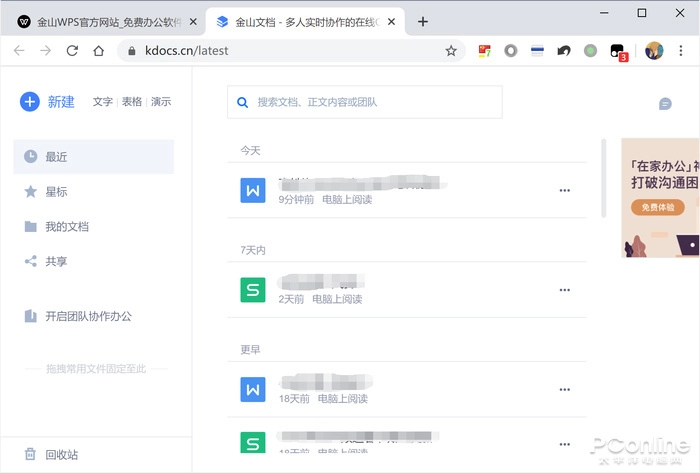Viewport: 700px width, 473px height.
Task: Open the S spreadsheet read 2天前
Action: [x=406, y=290]
